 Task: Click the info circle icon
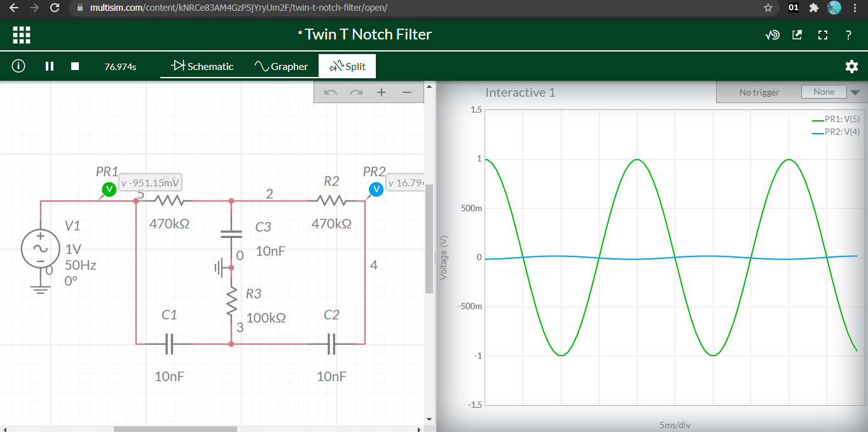[x=18, y=66]
